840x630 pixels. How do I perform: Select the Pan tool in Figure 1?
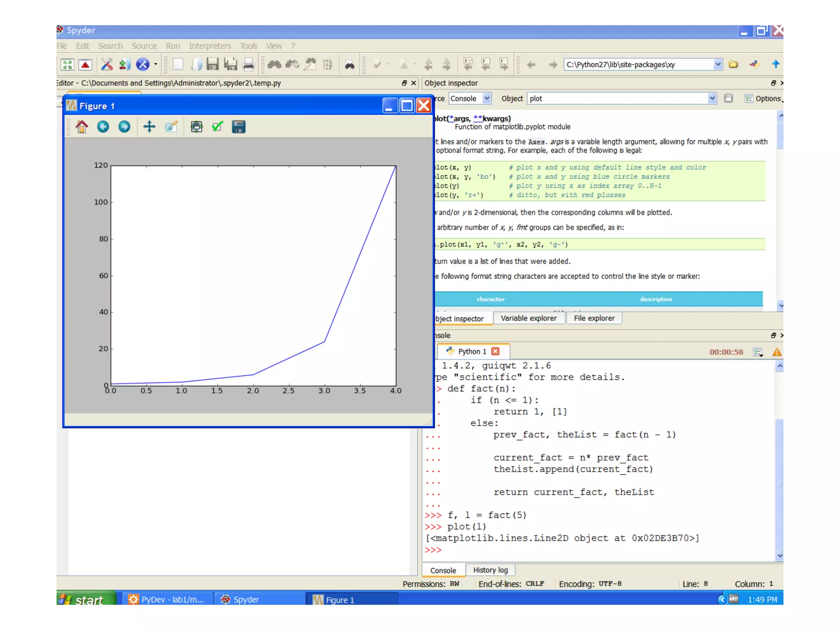pos(149,127)
